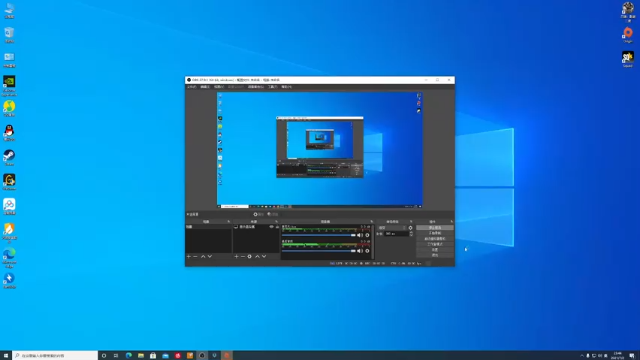Screen dimensions: 640x360
Task: Move the scene down in the Scenes dock
Action: (210, 256)
